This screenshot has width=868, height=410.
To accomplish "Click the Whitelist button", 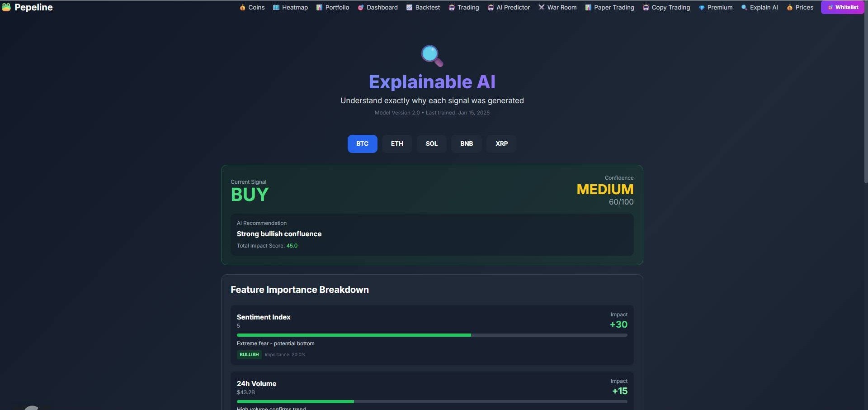I will tap(843, 7).
